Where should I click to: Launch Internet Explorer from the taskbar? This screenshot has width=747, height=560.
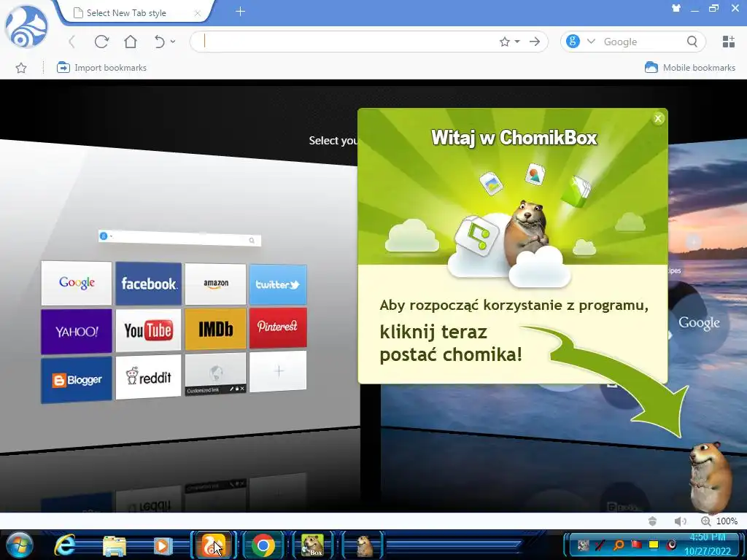click(65, 545)
